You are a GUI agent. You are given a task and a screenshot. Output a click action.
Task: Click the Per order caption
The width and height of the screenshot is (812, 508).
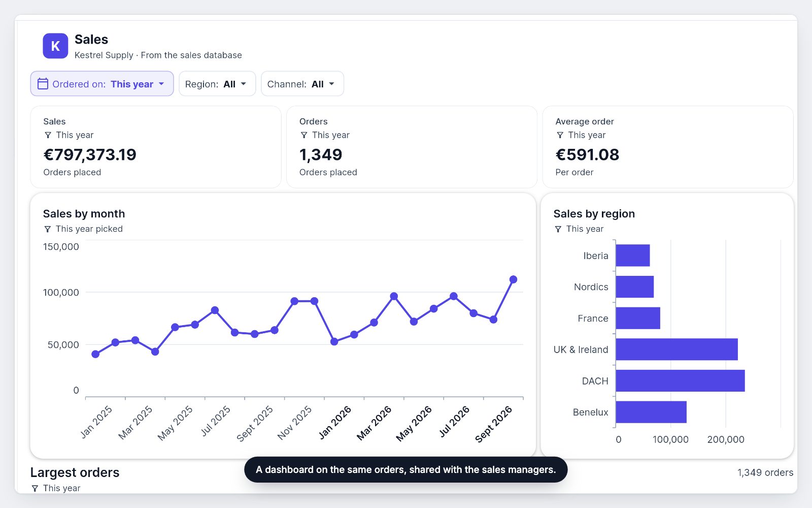click(x=574, y=172)
